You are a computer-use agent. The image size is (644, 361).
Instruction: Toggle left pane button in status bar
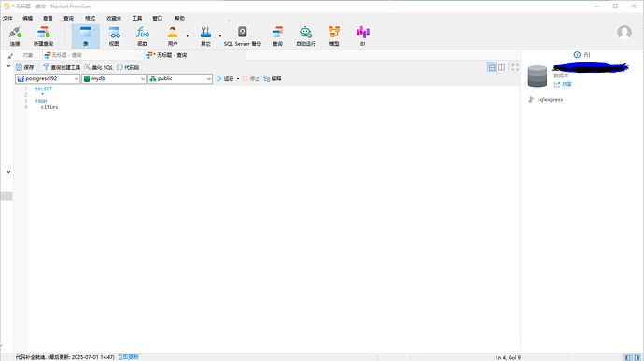(x=627, y=357)
